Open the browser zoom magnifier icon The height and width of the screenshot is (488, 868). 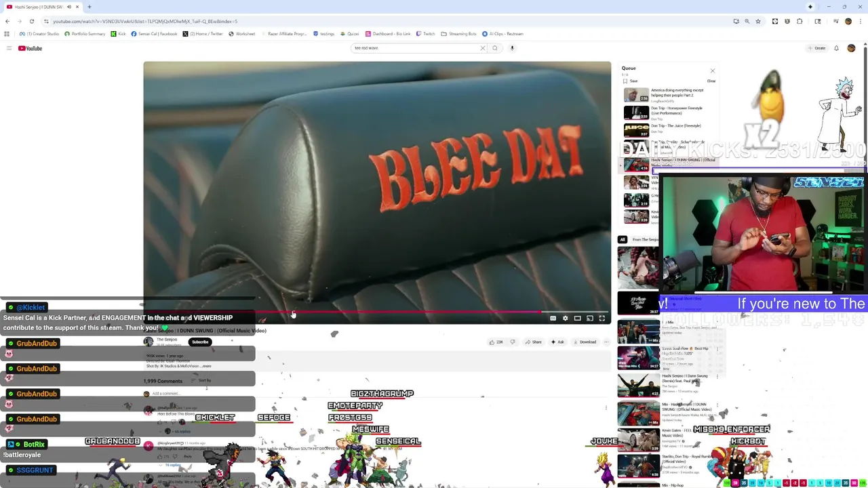[x=747, y=21]
